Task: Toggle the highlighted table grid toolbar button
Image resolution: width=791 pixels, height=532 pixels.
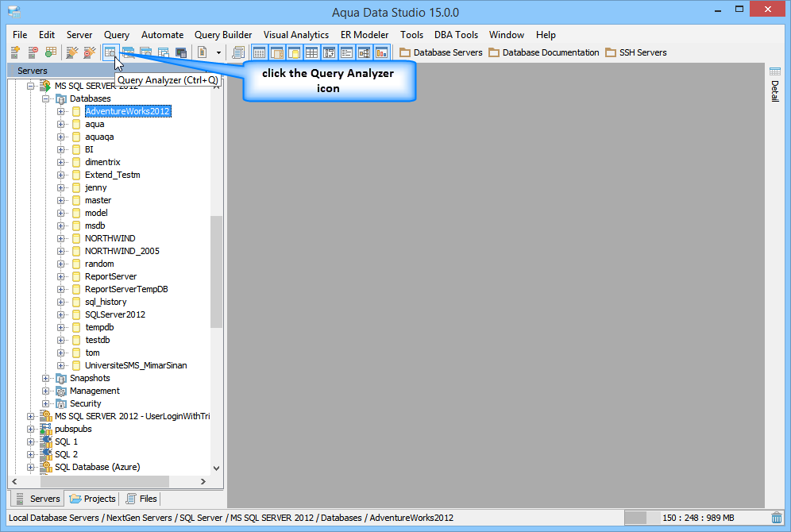Action: coord(312,52)
